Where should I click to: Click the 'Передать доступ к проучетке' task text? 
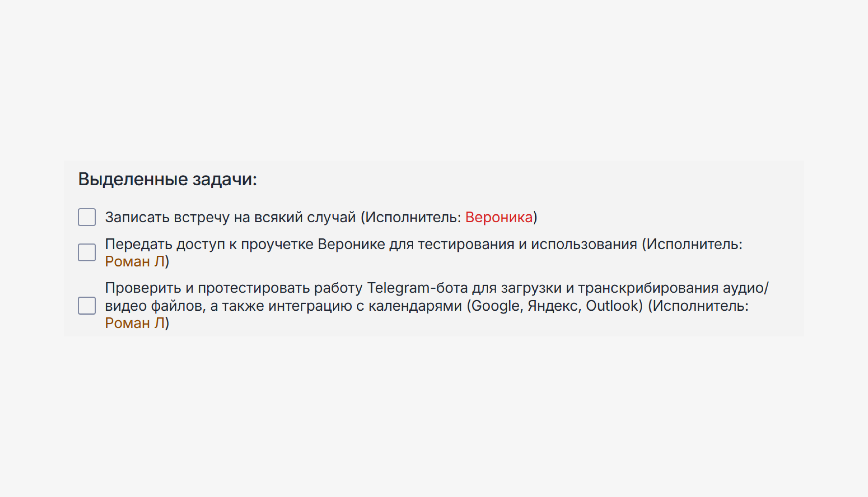209,244
